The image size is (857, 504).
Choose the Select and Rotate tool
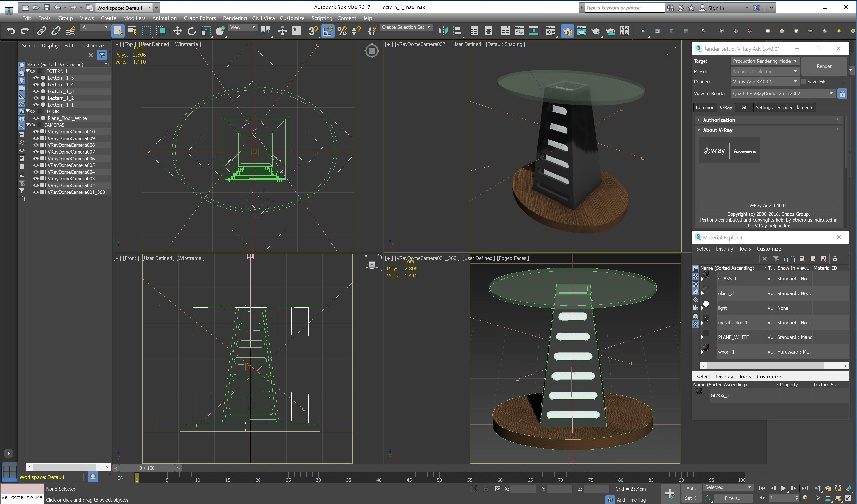pyautogui.click(x=191, y=31)
